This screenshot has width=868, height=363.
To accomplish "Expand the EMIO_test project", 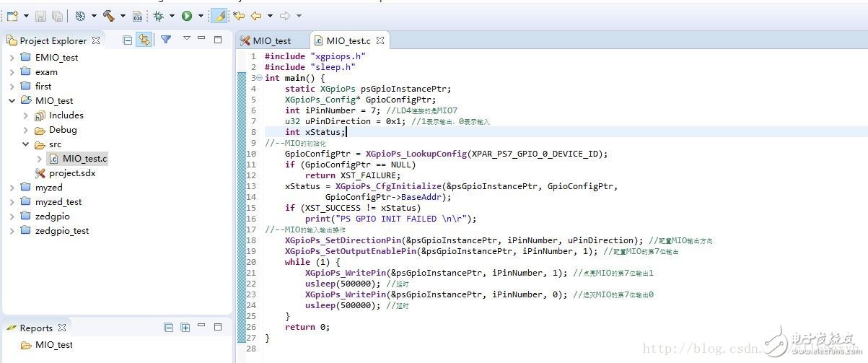I will pos(12,58).
